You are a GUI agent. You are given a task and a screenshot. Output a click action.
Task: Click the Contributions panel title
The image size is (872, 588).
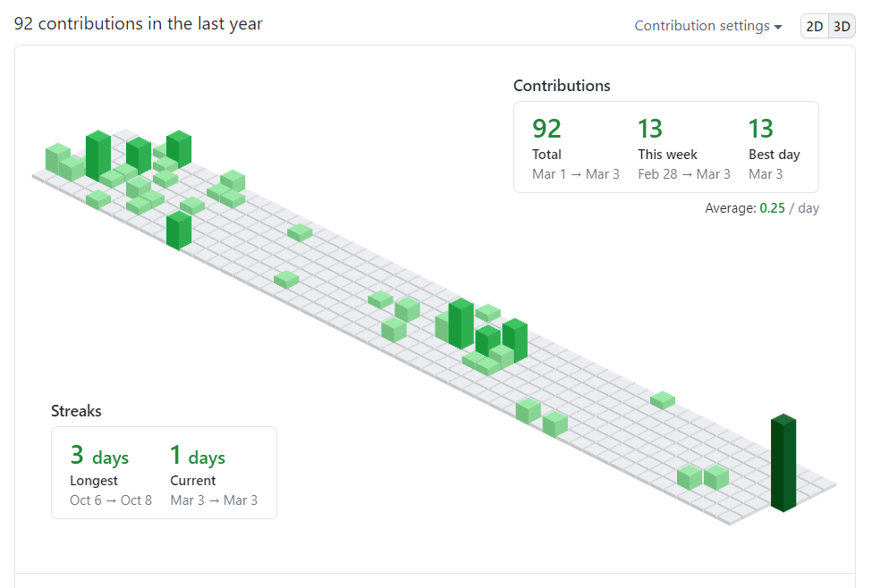tap(562, 86)
